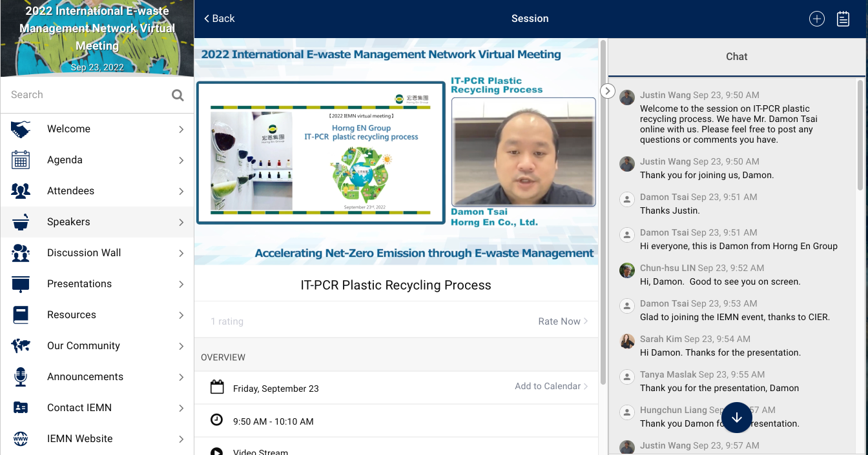Click the Welcome handshake icon
This screenshot has width=868, height=455.
21,129
